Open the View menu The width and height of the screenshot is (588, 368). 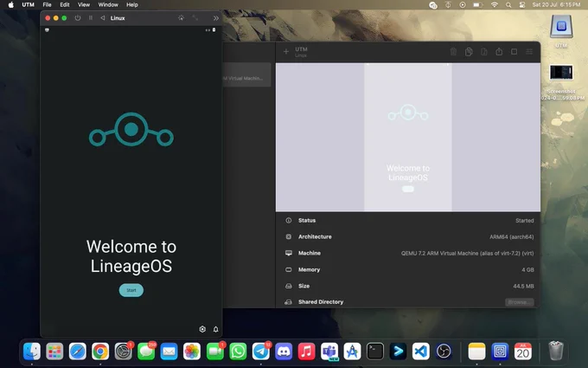[x=84, y=5]
